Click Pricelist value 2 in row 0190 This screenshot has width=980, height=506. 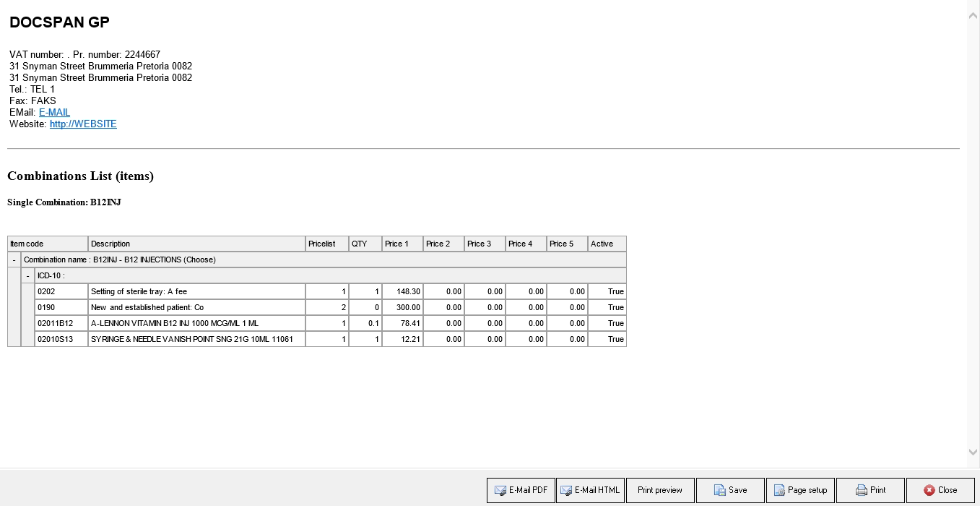[327, 307]
